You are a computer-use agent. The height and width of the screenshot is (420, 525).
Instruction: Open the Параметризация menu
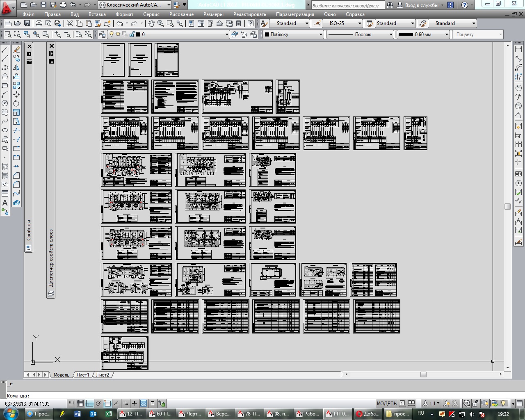point(295,14)
